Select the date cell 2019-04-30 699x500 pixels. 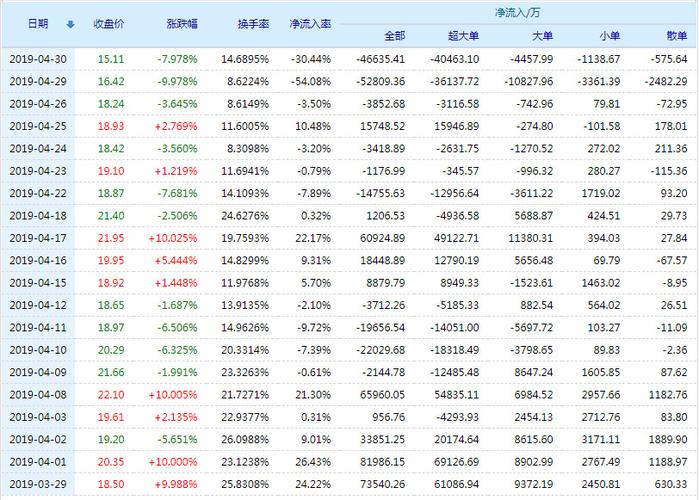tap(38, 59)
